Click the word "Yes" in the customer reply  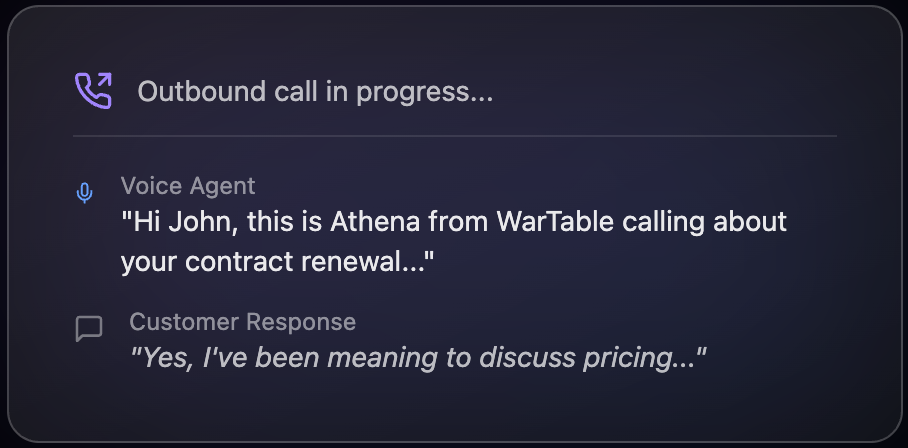coord(163,357)
